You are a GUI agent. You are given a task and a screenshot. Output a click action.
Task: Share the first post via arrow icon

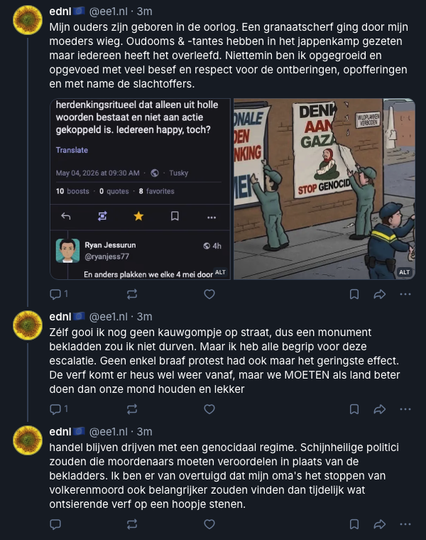point(380,294)
